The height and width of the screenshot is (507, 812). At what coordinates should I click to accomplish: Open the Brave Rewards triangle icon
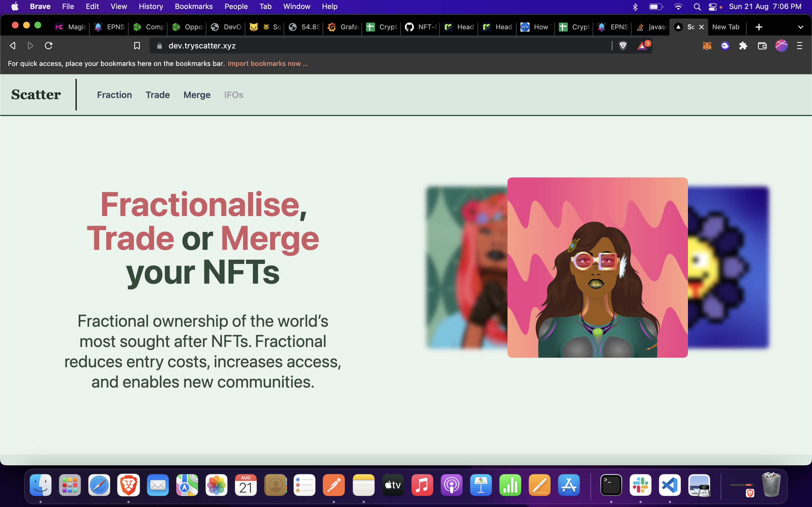tap(642, 46)
